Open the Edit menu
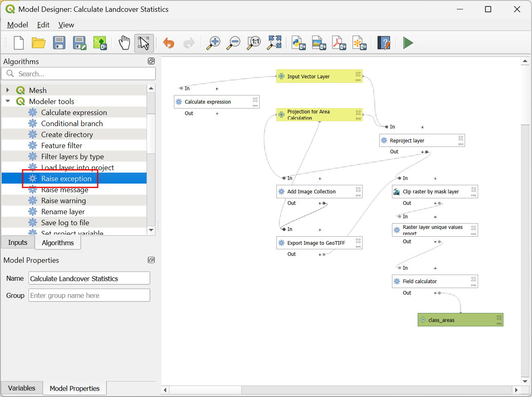Viewport: 532px width, 397px height. [x=43, y=25]
